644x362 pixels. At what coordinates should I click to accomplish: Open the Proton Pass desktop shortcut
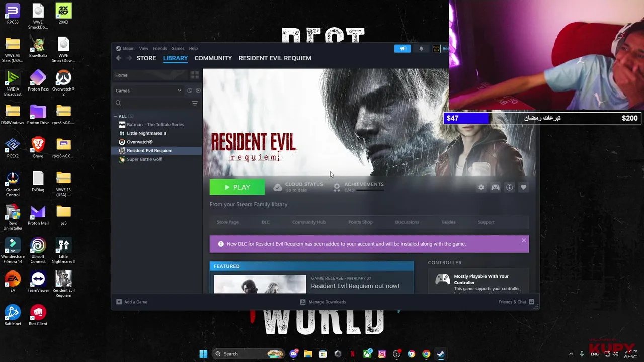pyautogui.click(x=38, y=81)
